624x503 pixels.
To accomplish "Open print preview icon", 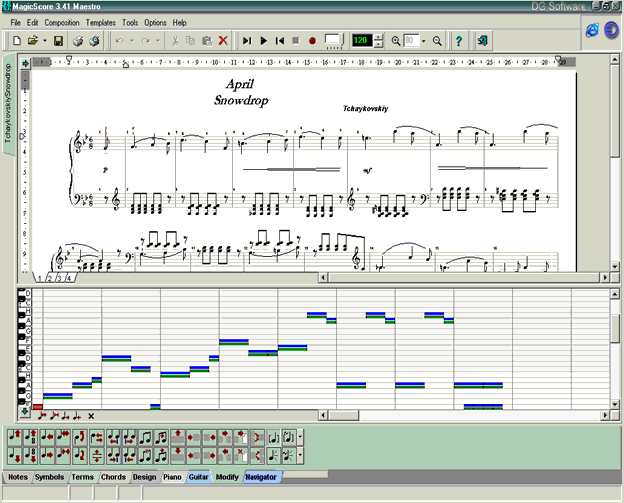I will 94,41.
